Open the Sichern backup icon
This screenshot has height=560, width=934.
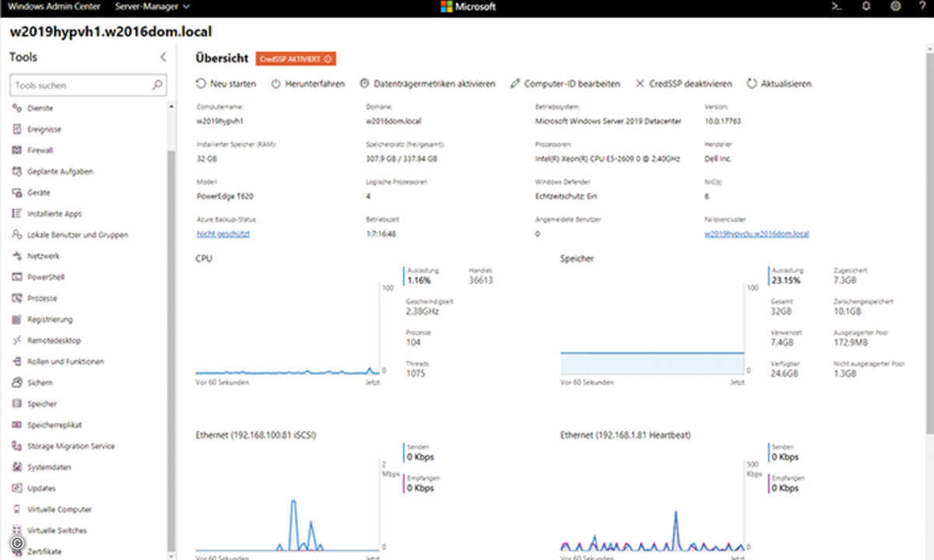[17, 383]
